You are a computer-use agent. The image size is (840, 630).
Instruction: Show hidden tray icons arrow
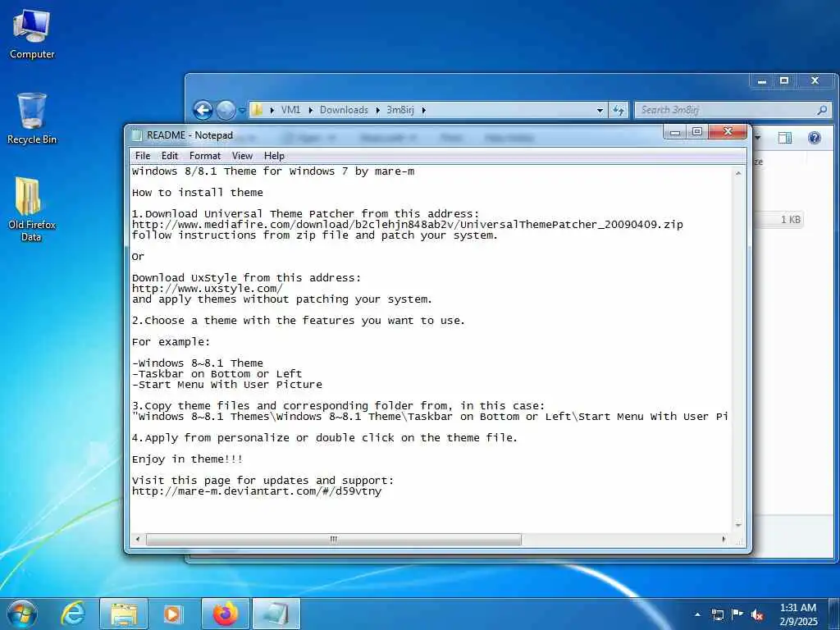pyautogui.click(x=697, y=614)
